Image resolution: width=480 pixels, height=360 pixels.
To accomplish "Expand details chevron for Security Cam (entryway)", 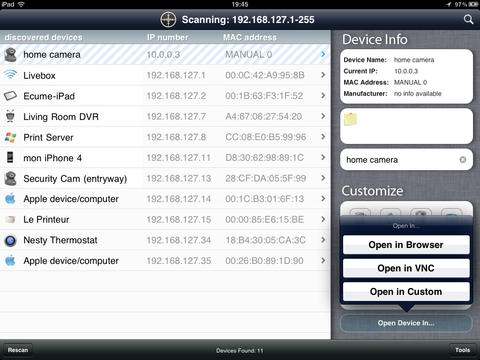I will coord(323,178).
